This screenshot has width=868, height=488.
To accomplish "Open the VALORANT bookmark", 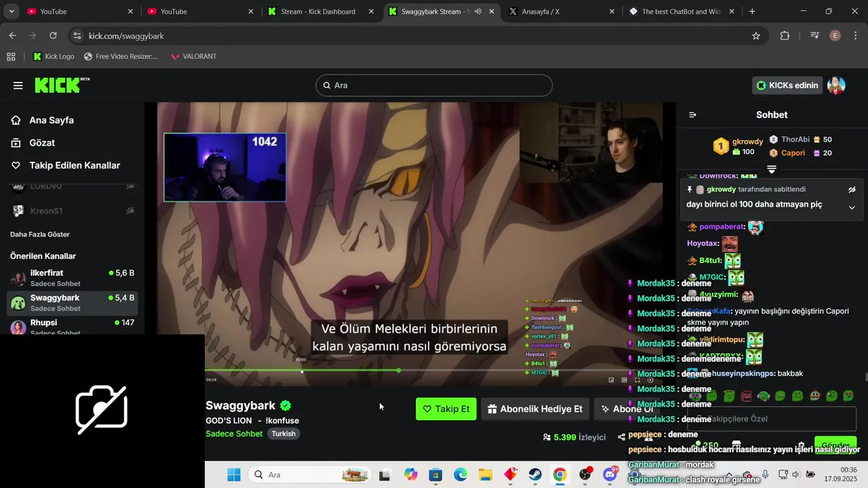I will (x=194, y=56).
